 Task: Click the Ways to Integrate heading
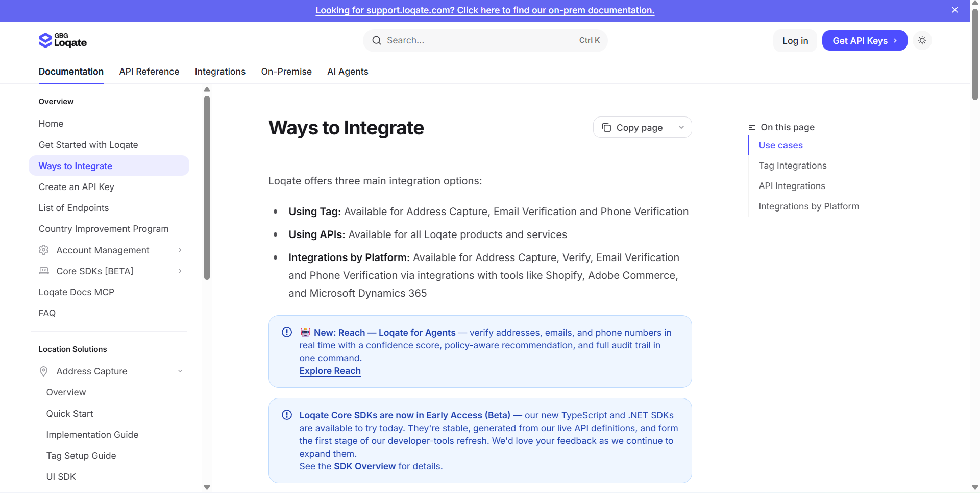[346, 128]
